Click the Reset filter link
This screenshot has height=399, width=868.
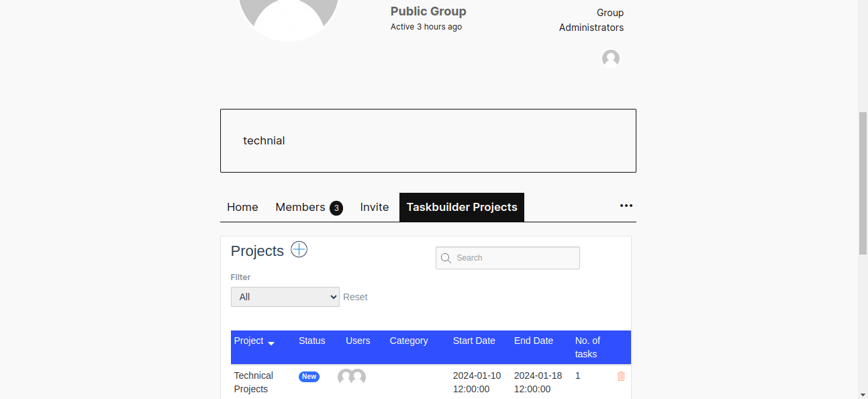[x=355, y=296]
